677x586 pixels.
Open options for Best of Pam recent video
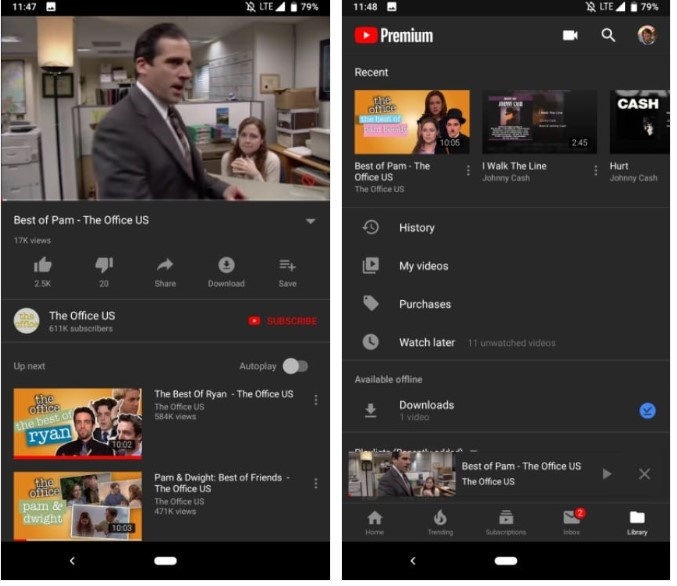468,171
